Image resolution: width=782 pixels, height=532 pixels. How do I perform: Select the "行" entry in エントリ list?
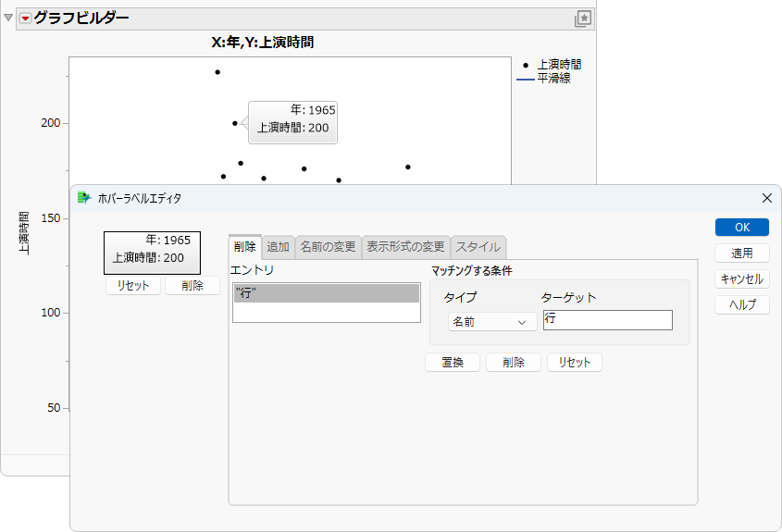coord(327,293)
